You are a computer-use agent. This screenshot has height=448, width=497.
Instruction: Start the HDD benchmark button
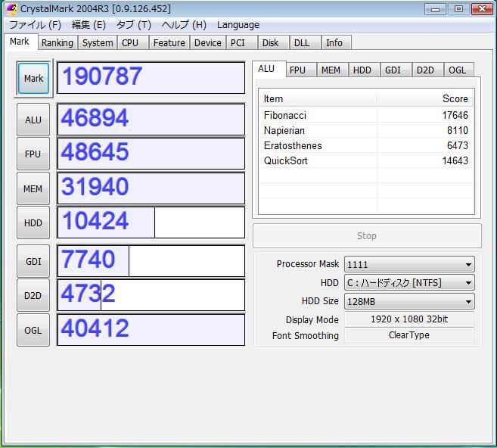33,222
